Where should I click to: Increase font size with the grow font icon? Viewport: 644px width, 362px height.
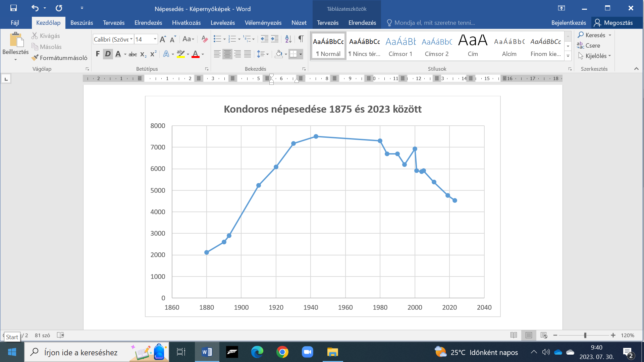[163, 39]
